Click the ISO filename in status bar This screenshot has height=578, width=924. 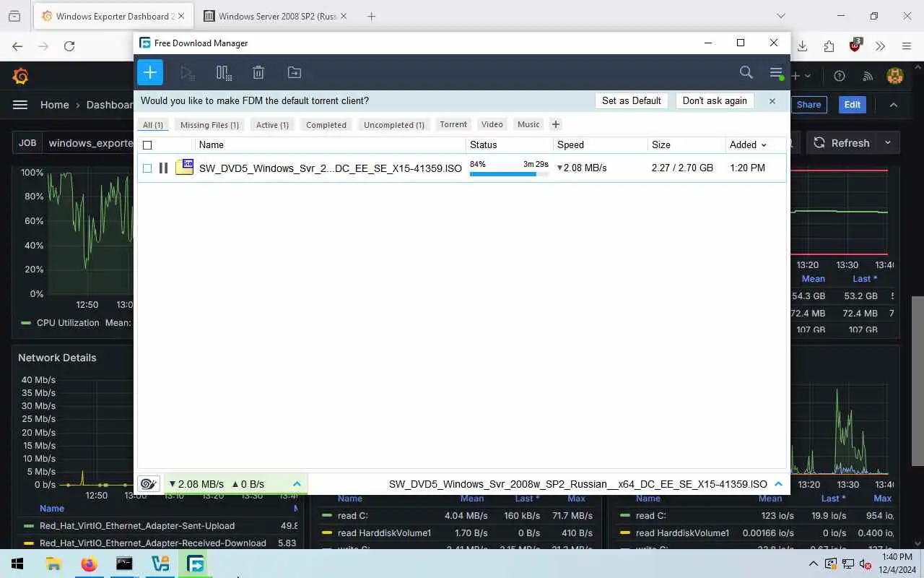(x=578, y=484)
